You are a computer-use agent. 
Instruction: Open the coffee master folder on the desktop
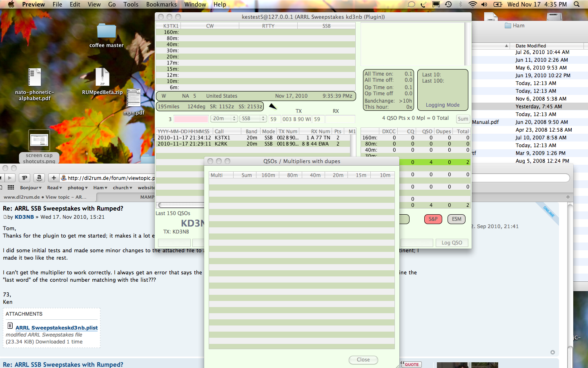click(107, 31)
